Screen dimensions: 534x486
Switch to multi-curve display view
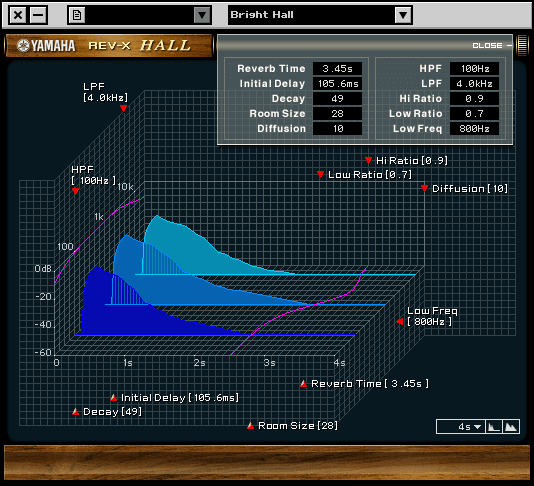click(511, 426)
